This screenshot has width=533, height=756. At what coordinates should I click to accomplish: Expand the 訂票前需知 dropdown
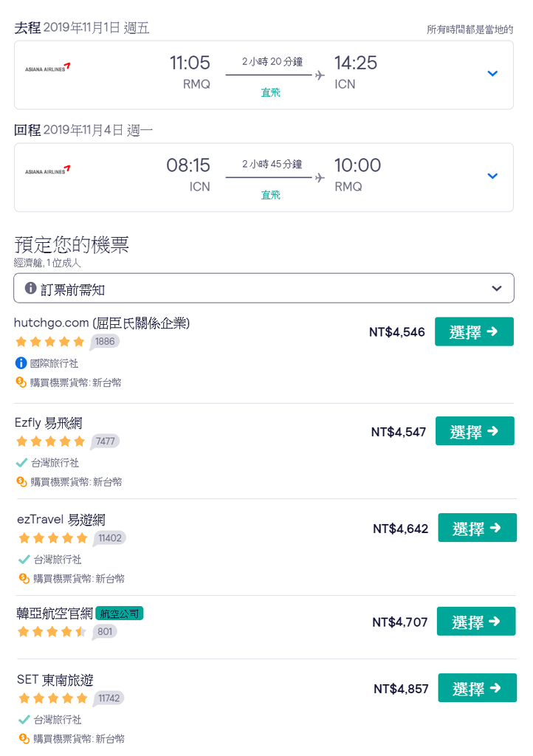497,288
